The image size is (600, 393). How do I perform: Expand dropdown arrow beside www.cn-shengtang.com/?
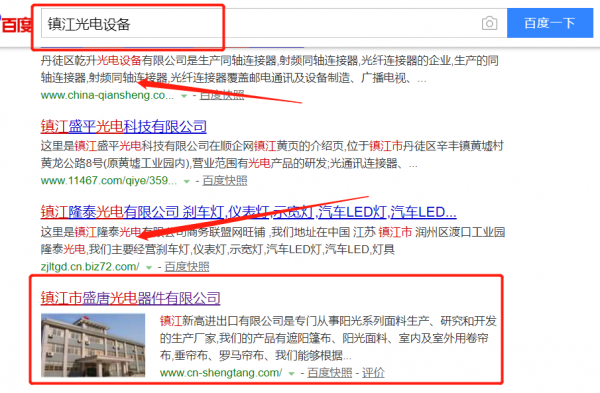292,373
